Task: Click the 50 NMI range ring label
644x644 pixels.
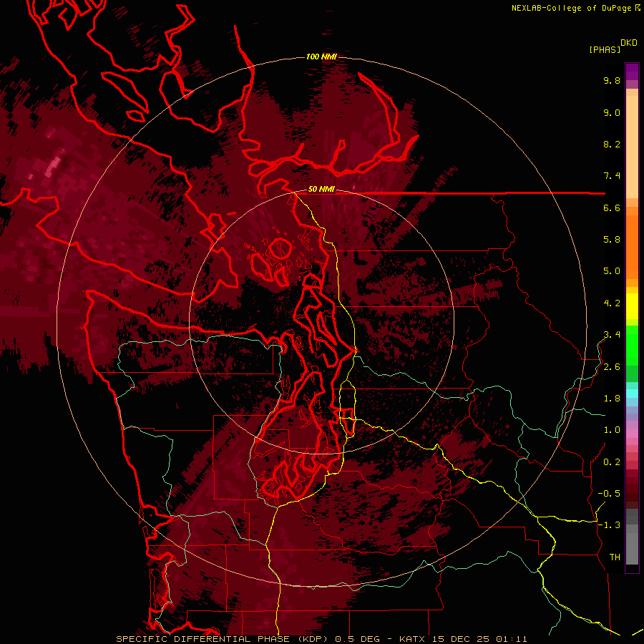Action: point(321,190)
